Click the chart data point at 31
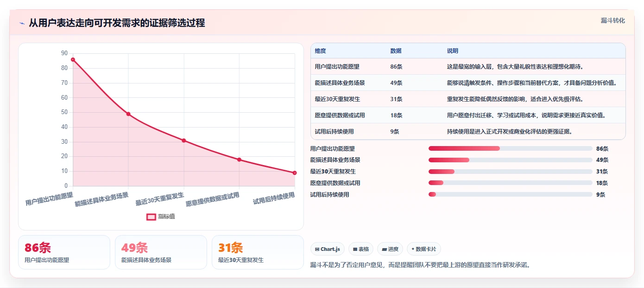The image size is (644, 288). [x=184, y=141]
